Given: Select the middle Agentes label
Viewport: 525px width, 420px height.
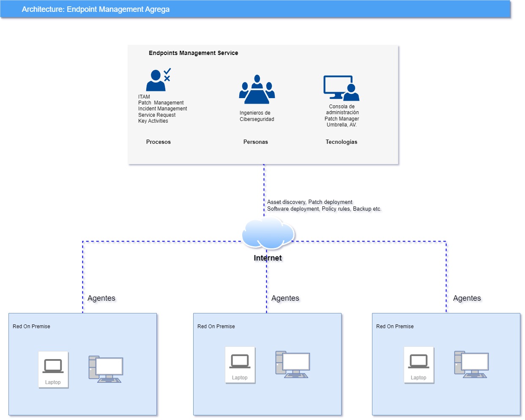Looking at the screenshot, I should click(x=285, y=298).
